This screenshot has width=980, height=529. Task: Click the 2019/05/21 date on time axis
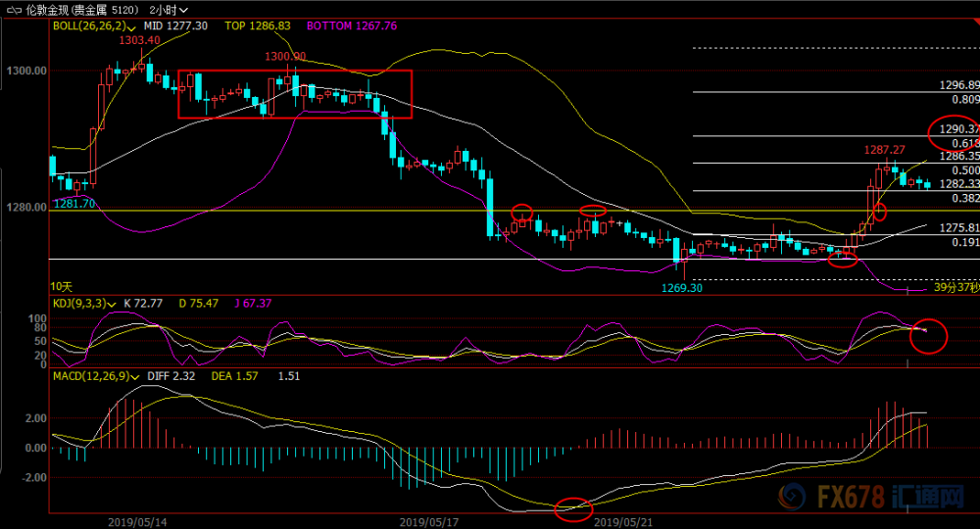click(623, 522)
